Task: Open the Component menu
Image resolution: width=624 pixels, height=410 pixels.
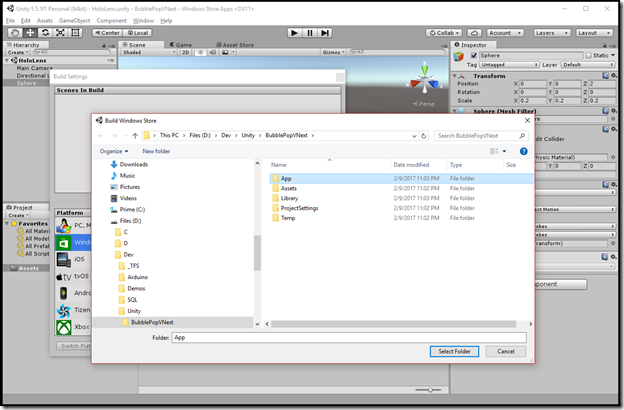Action: (111, 21)
